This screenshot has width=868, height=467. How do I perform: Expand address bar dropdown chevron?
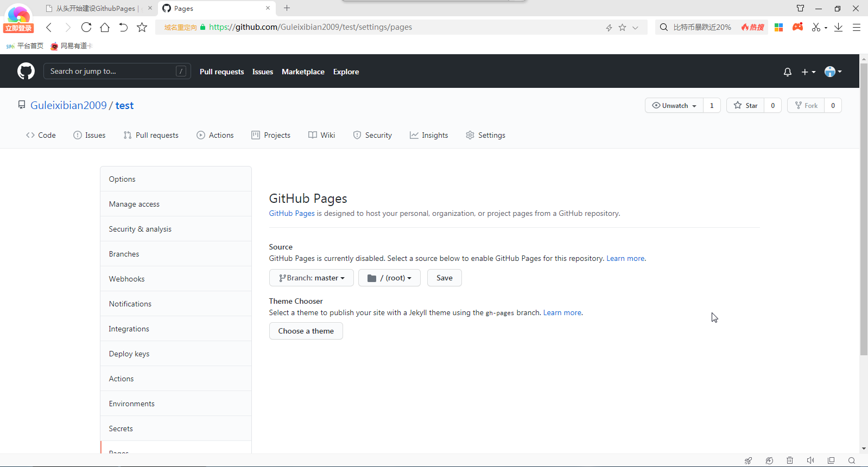[x=635, y=28]
